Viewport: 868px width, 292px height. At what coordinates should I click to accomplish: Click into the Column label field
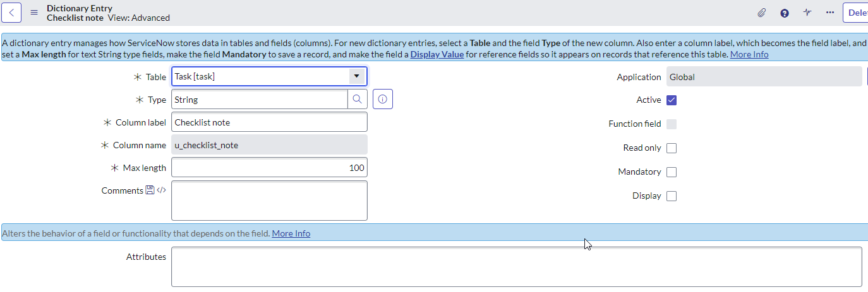(269, 122)
